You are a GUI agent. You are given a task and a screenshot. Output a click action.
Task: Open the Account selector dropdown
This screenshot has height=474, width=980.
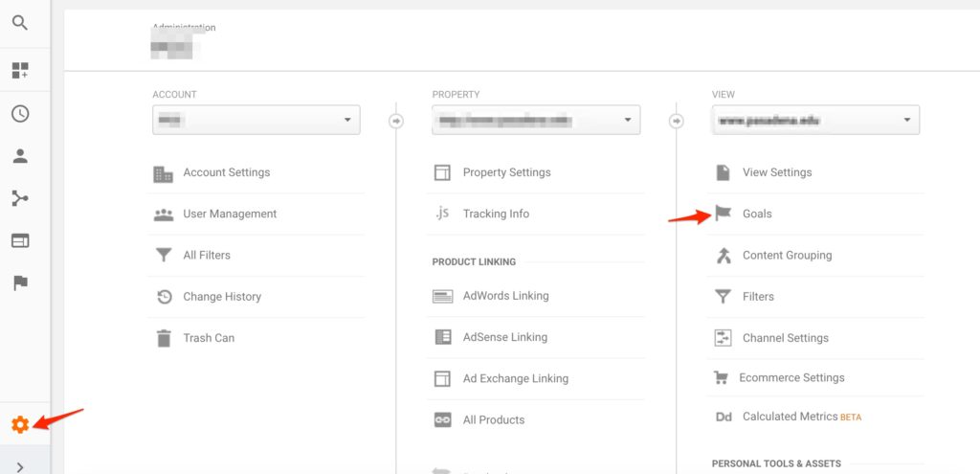click(256, 120)
